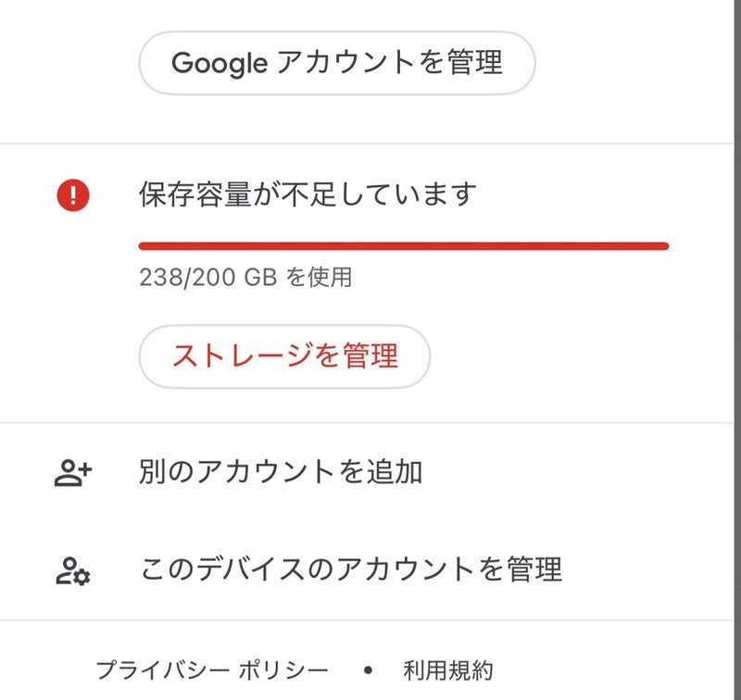This screenshot has height=700, width=741.
Task: Click the add account person-plus icon
Action: (73, 473)
